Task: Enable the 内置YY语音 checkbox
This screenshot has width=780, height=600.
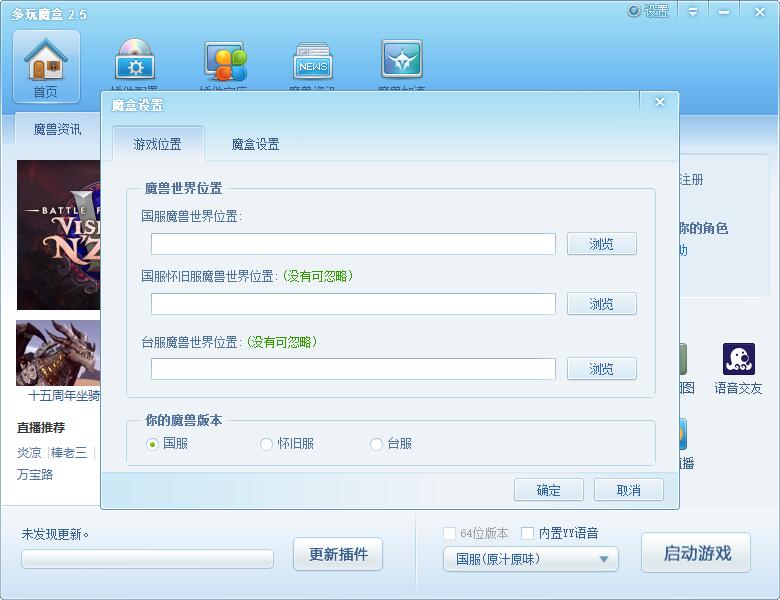Action: tap(528, 534)
